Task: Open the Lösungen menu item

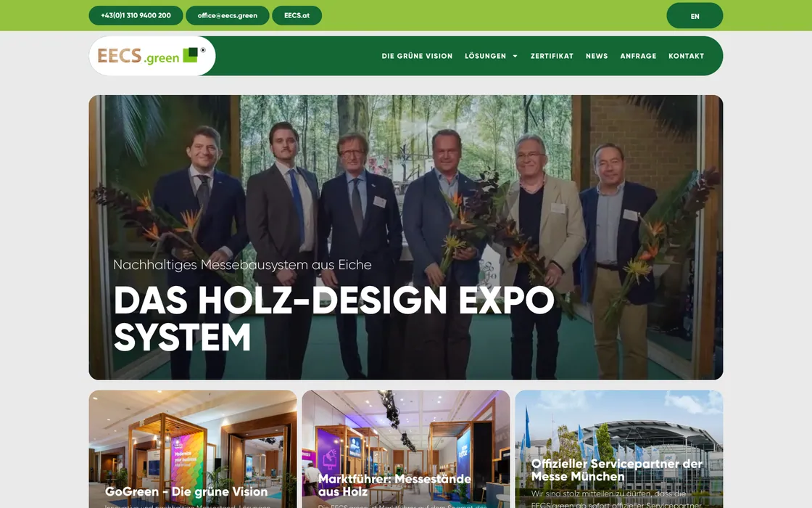Action: tap(485, 56)
